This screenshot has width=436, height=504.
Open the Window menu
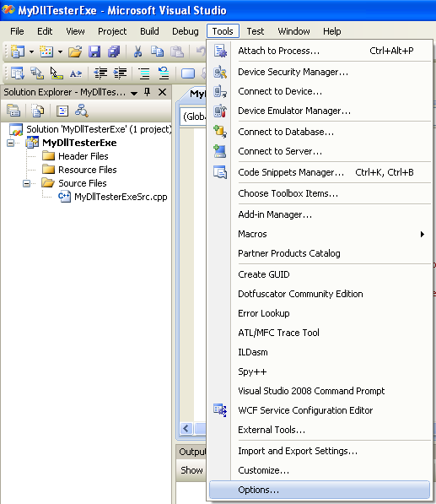(x=293, y=31)
